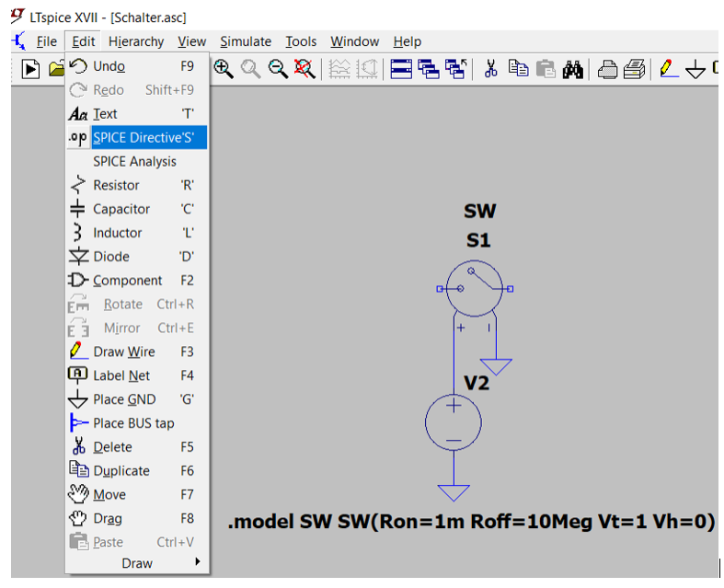Open the Simulate menu
724x588 pixels.
coord(246,41)
